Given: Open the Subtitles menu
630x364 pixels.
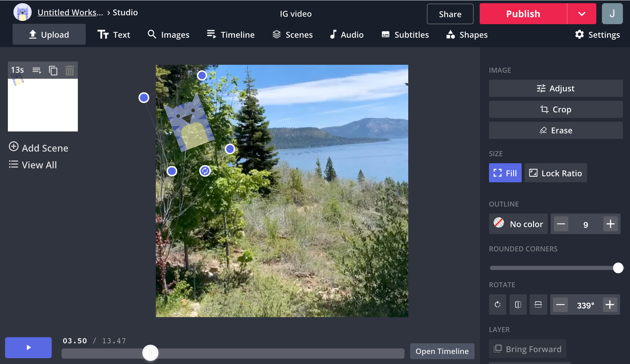Looking at the screenshot, I should pyautogui.click(x=405, y=35).
